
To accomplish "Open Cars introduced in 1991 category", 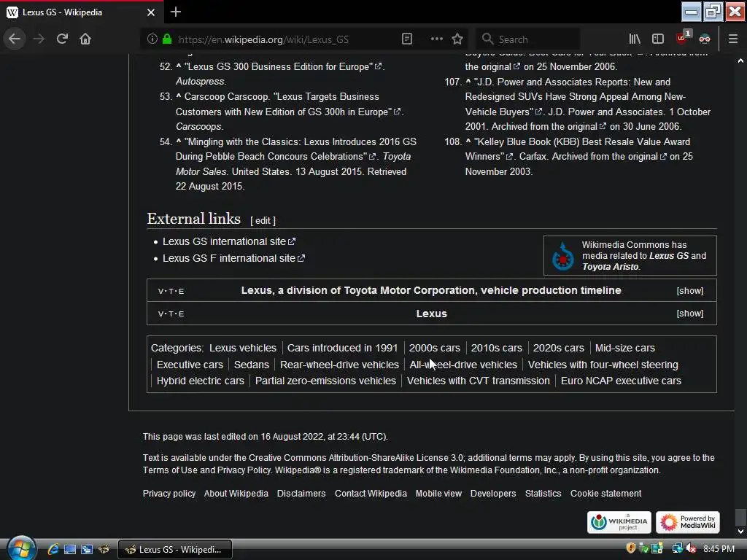I will click(342, 348).
